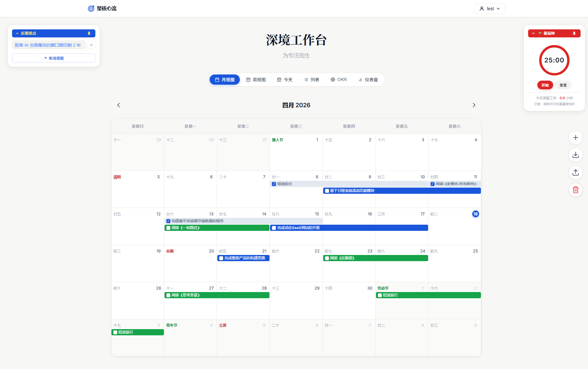Uncheck the 构建基于浏览器存储数据的程序 task
Image resolution: width=588 pixels, height=369 pixels.
[168, 221]
